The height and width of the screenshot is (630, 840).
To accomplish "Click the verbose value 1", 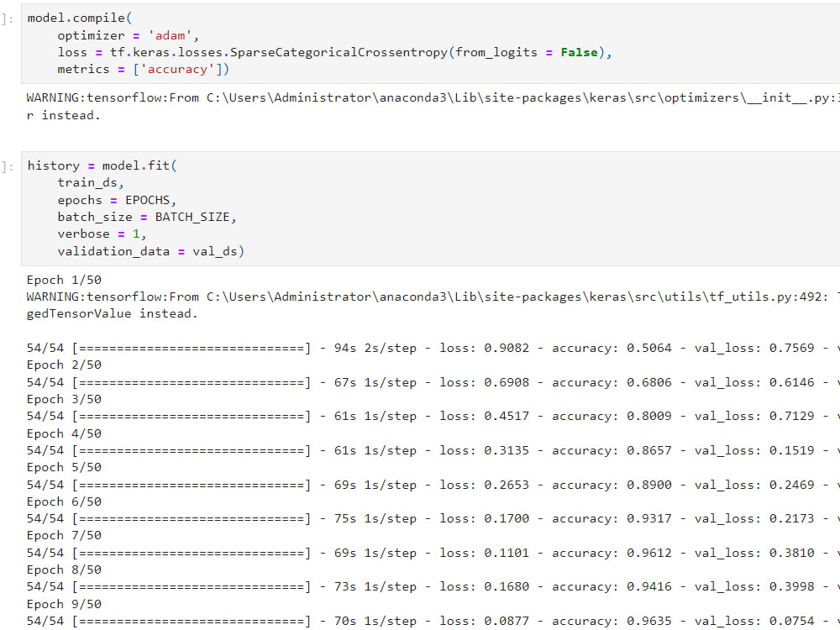I will tap(136, 234).
